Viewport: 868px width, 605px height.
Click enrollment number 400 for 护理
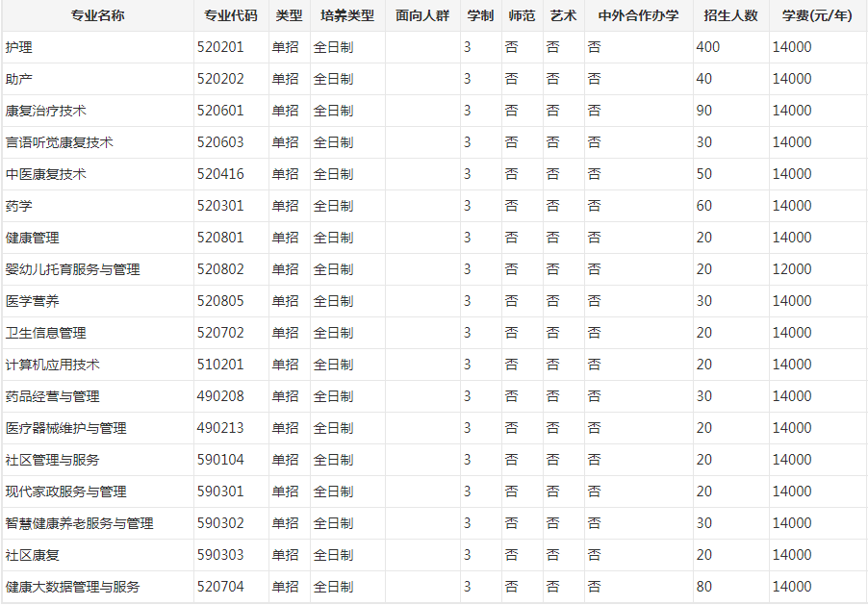pyautogui.click(x=708, y=47)
